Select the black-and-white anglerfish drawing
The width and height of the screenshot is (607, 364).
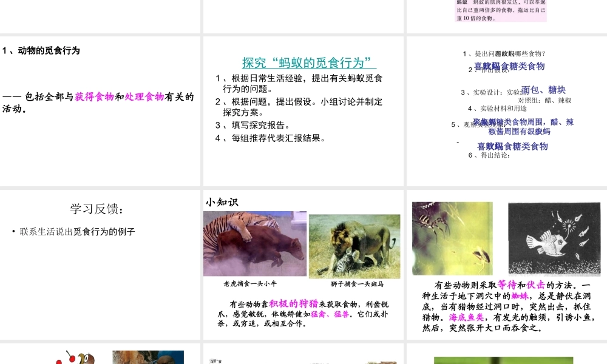point(554,238)
